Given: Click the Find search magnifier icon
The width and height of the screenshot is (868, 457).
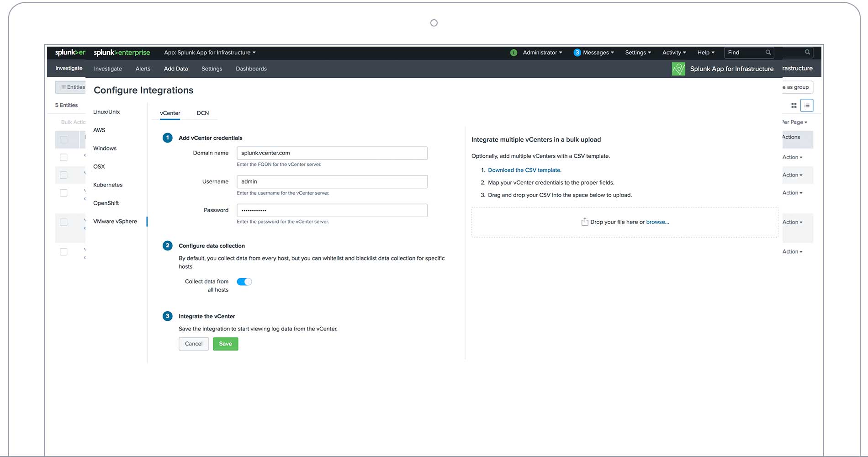Looking at the screenshot, I should coord(768,53).
